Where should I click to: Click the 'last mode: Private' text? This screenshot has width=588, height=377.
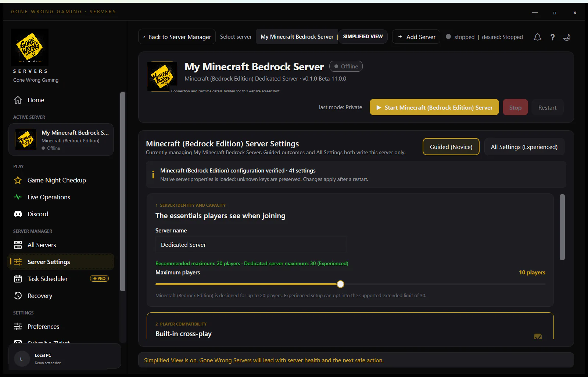tap(340, 107)
